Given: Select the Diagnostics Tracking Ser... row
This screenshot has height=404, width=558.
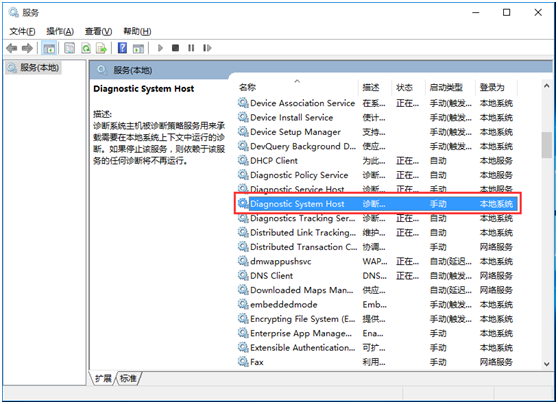Looking at the screenshot, I should coord(377,218).
